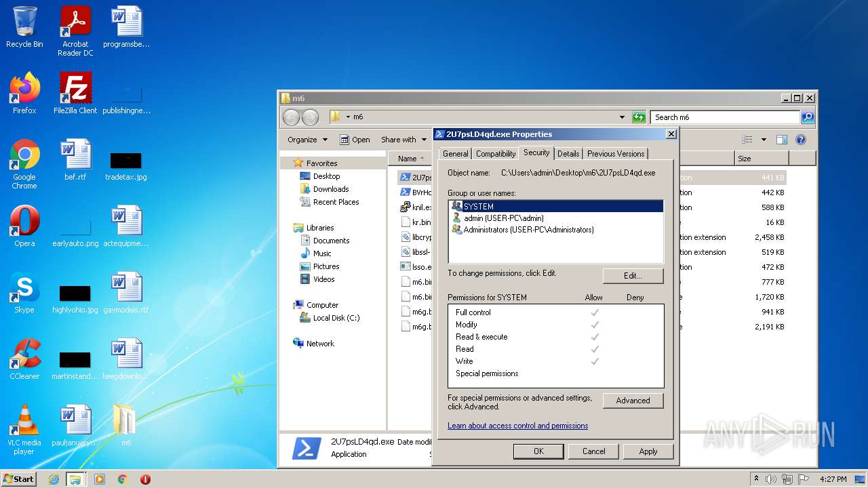Open the Previous Versions tab

(616, 154)
